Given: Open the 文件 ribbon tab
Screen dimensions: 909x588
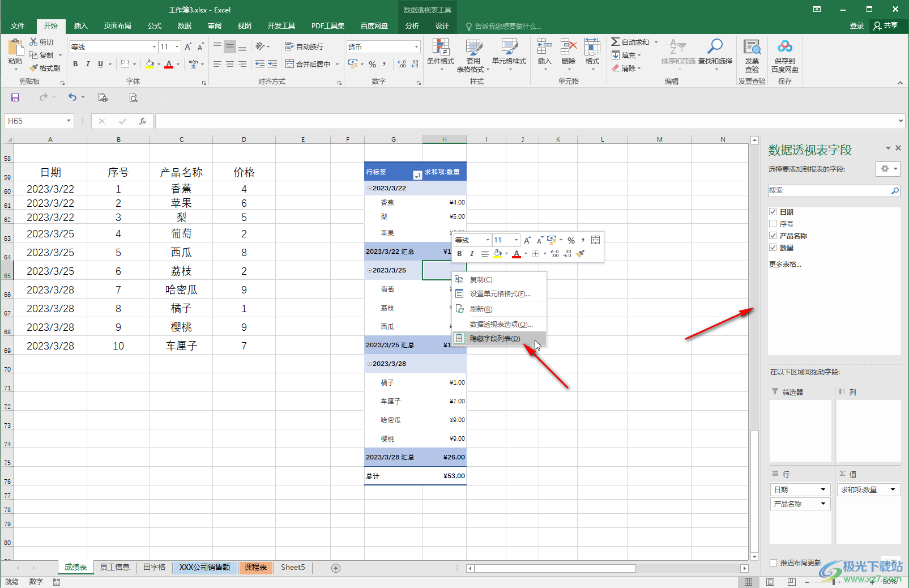Looking at the screenshot, I should [18, 26].
